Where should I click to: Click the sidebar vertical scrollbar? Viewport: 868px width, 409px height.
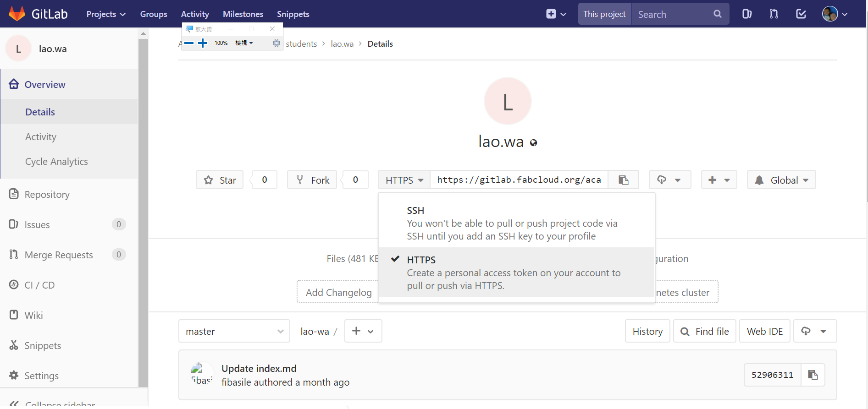pyautogui.click(x=143, y=211)
